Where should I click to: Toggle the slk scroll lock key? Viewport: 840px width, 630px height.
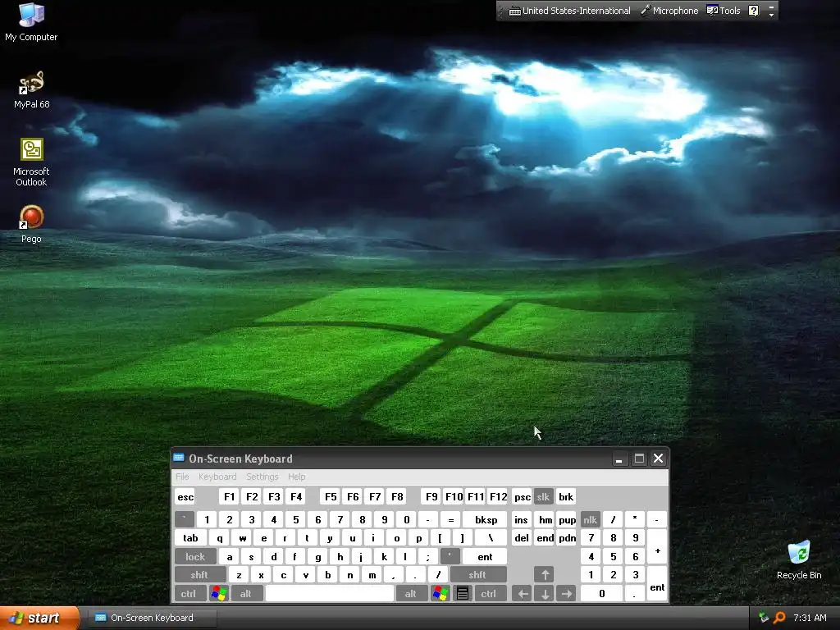click(x=543, y=496)
